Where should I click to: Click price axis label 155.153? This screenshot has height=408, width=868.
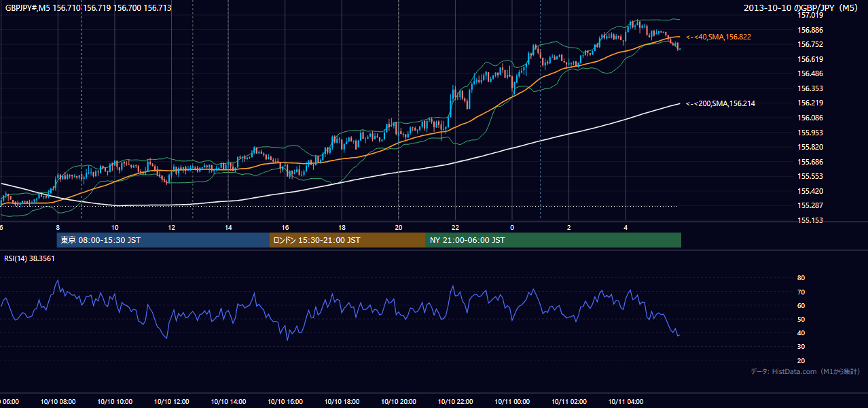point(810,220)
